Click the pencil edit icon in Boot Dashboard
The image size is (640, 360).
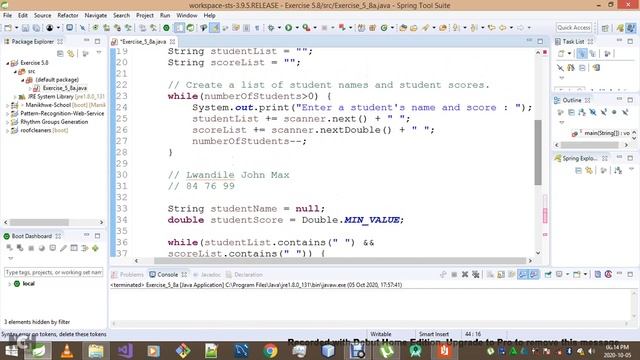coord(63,248)
